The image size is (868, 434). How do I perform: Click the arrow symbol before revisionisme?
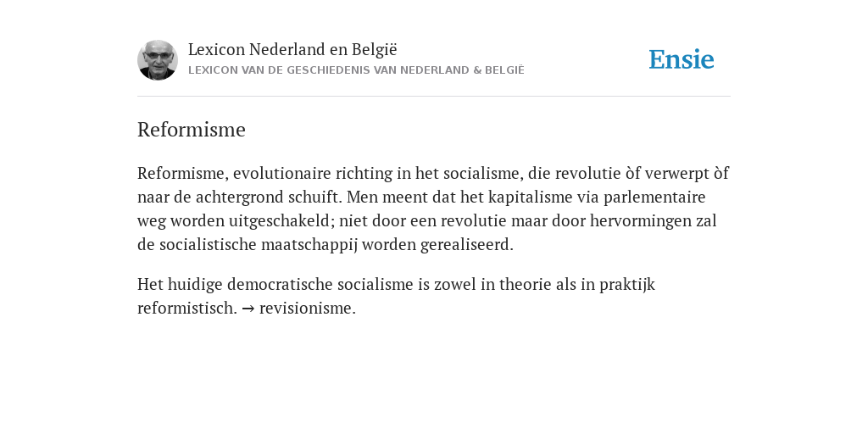point(248,309)
